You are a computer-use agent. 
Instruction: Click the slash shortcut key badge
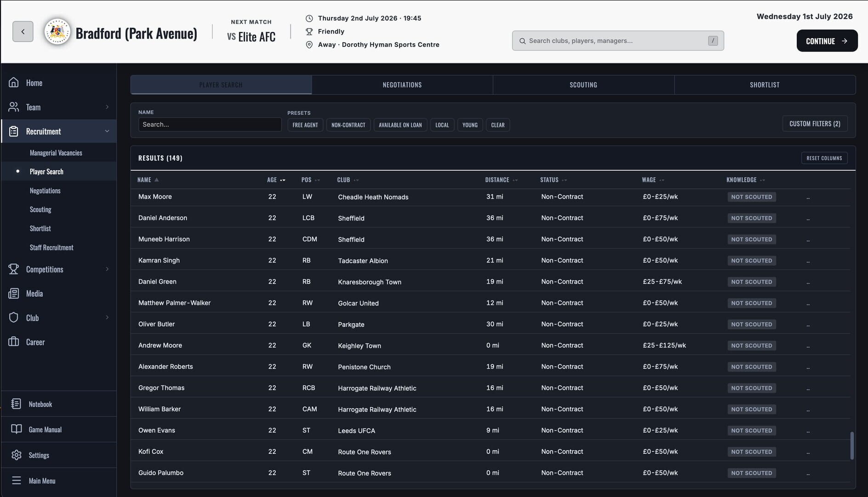pyautogui.click(x=713, y=40)
